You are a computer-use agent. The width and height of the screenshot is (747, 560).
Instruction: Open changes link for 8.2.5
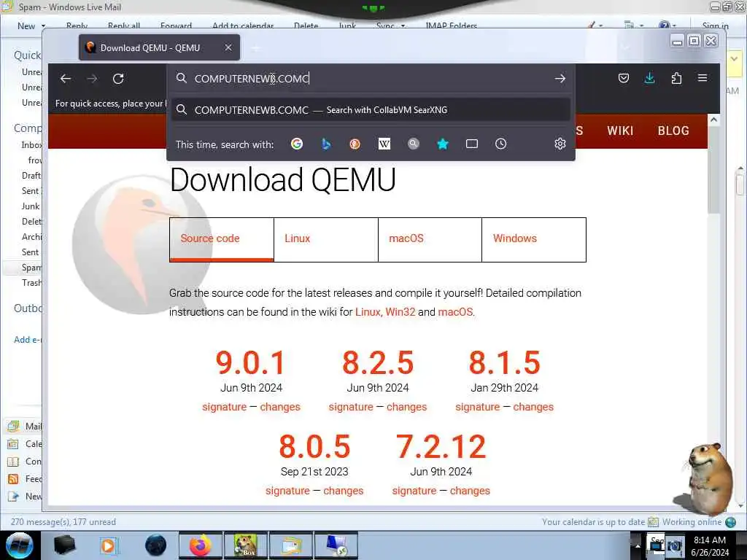(x=406, y=407)
